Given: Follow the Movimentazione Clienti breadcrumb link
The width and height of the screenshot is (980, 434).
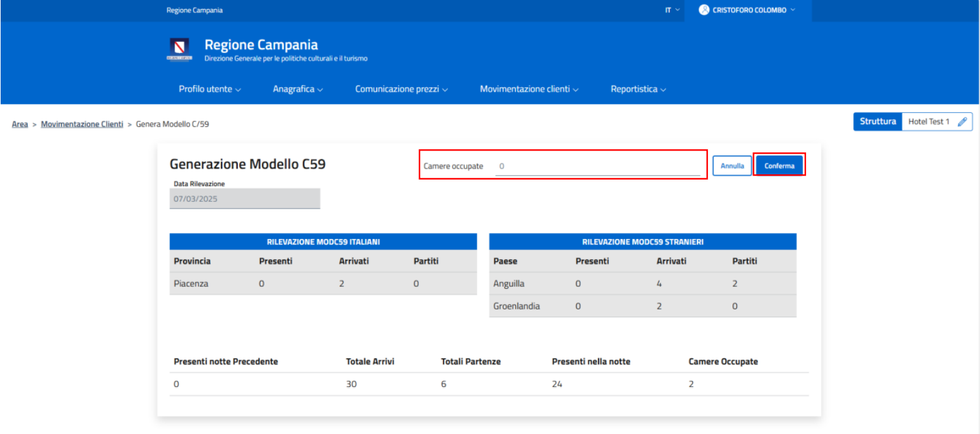Looking at the screenshot, I should point(82,124).
